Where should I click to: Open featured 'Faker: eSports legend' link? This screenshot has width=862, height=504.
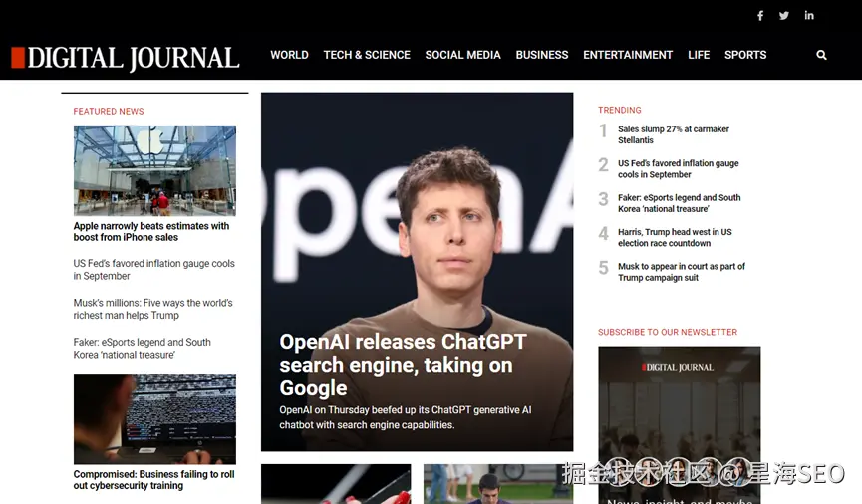pos(142,348)
